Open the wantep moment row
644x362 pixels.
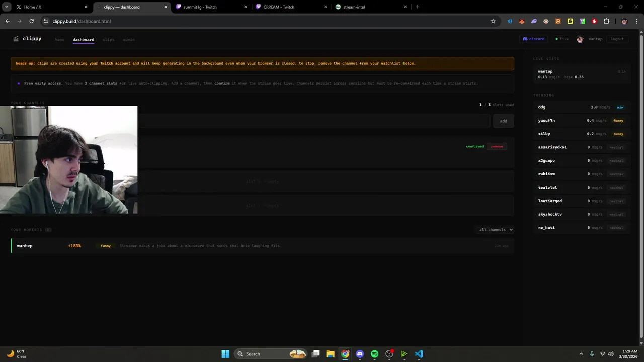262,246
